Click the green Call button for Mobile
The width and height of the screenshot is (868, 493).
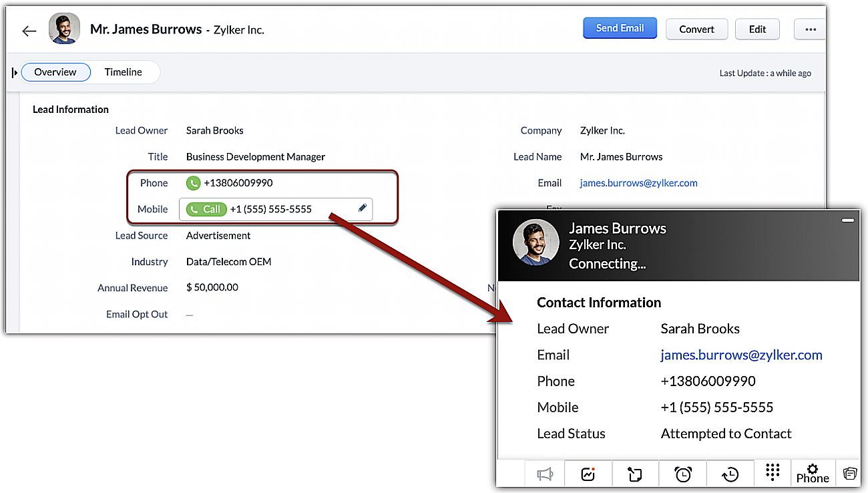tap(206, 209)
